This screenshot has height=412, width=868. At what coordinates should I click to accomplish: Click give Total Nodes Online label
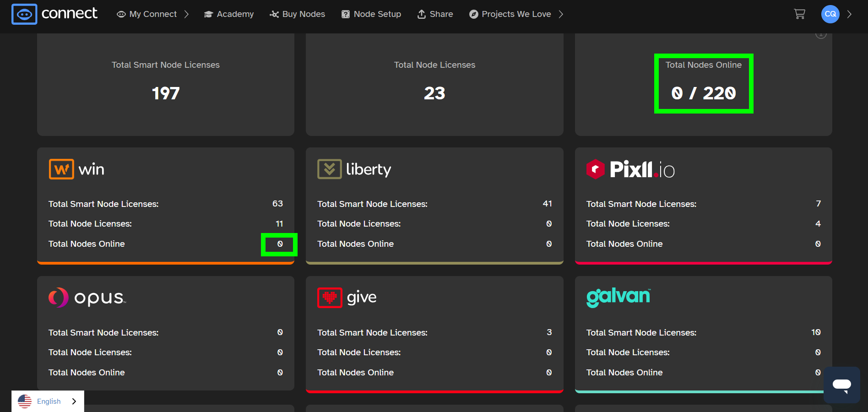click(x=355, y=373)
